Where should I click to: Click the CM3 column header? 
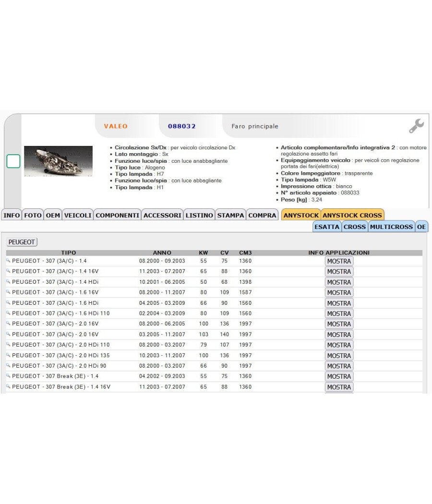245,252
